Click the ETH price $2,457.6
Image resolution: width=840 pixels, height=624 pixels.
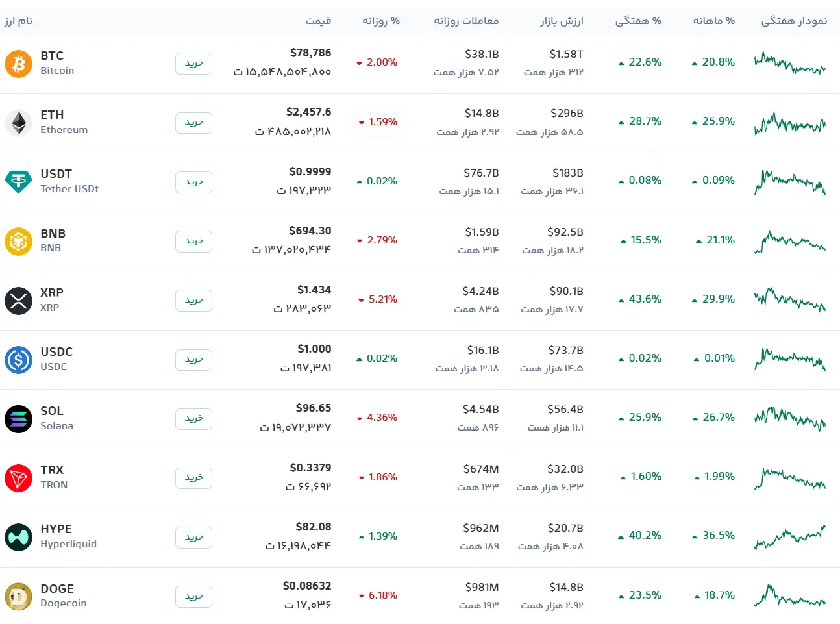tap(308, 112)
